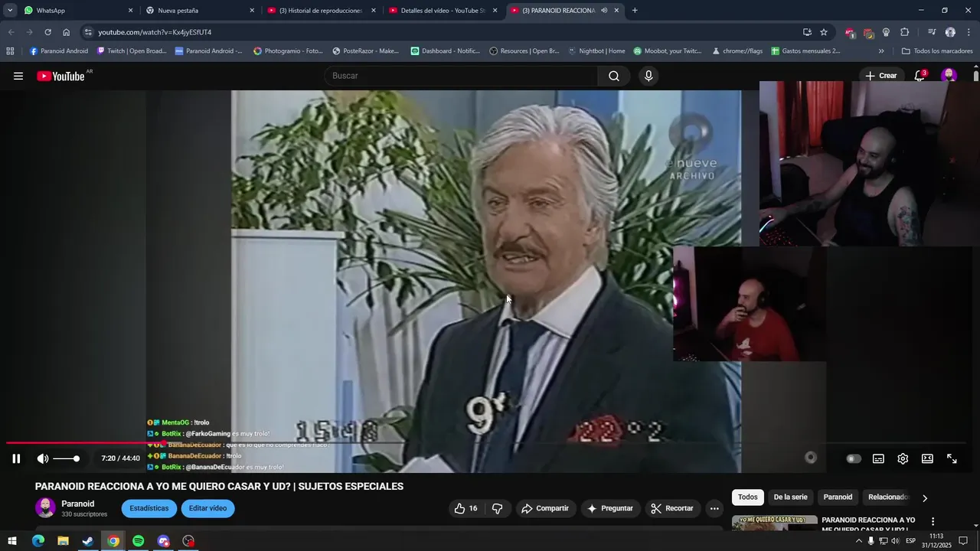
Task: Open Todos los marcadores folder
Action: point(937,51)
